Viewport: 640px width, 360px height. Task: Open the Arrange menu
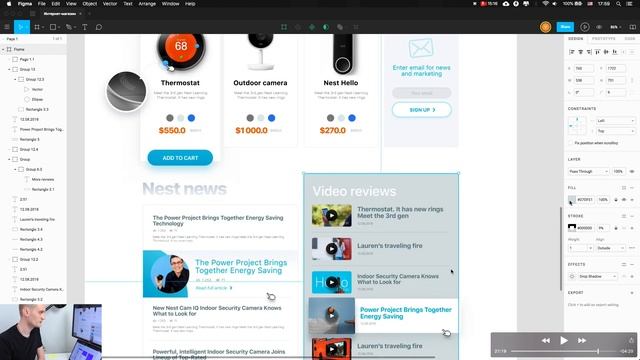pos(147,4)
